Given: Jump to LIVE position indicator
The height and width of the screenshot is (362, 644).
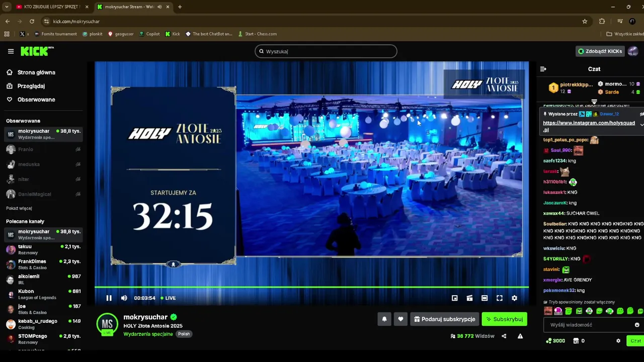Looking at the screenshot, I should coord(168,298).
